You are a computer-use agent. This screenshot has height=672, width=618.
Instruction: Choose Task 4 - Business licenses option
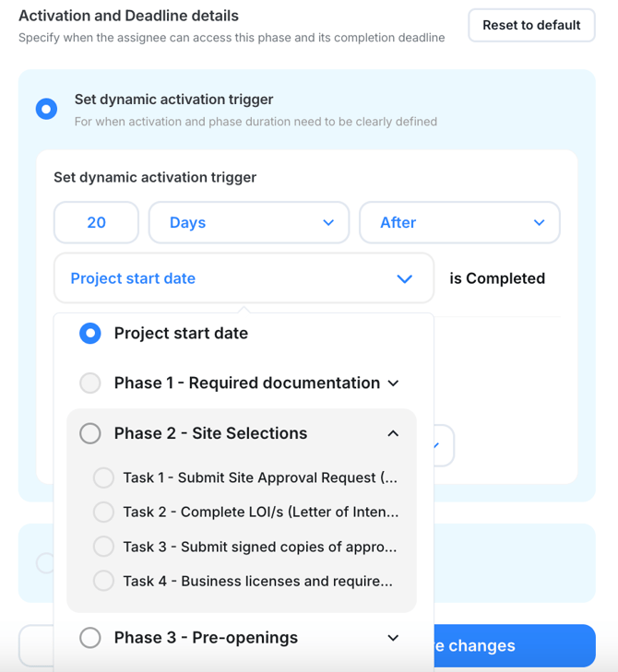(x=103, y=581)
